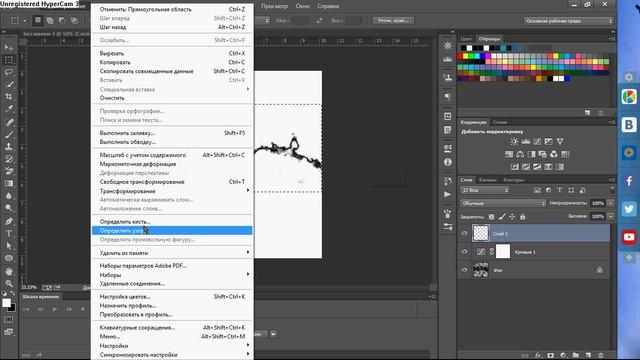Delete layer with trash icon
The image size is (640, 360).
(600, 356)
